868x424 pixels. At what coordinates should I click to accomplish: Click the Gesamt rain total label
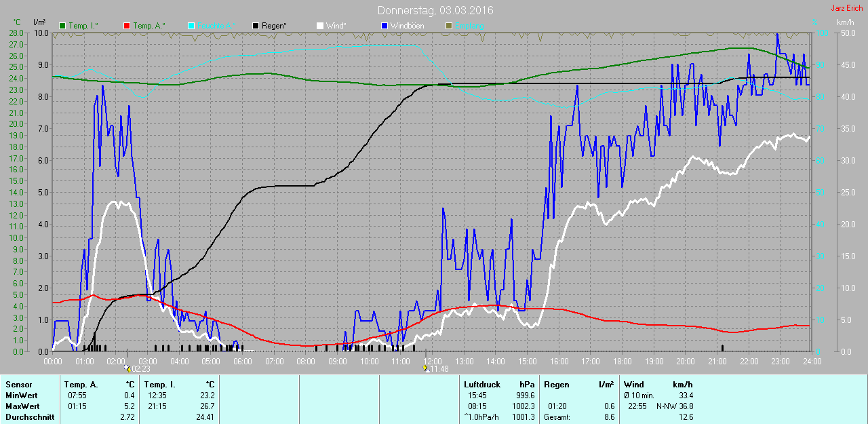click(x=557, y=417)
